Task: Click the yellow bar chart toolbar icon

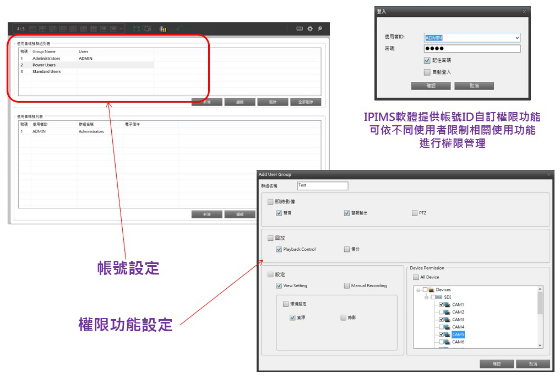Action: coord(163,29)
